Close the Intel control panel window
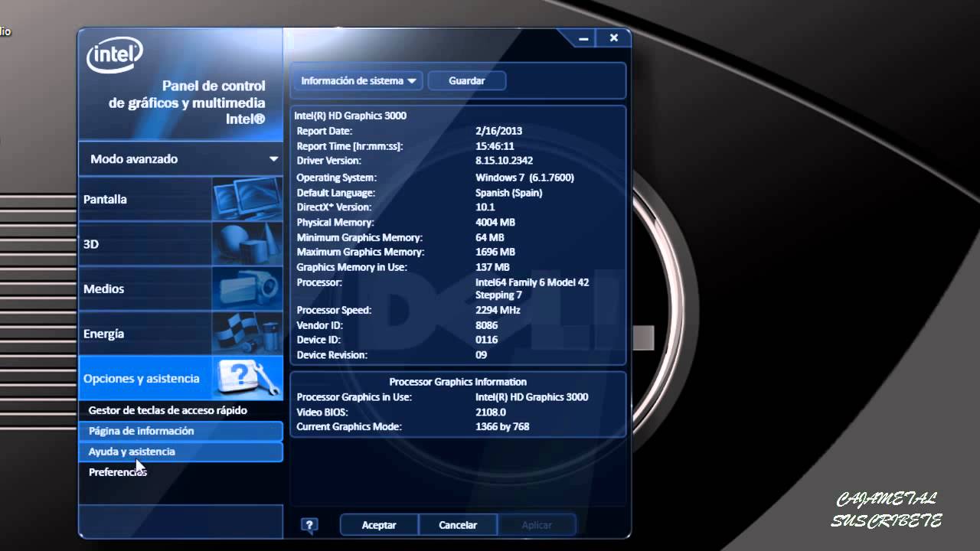Screen dimensions: 980x551 (613, 38)
